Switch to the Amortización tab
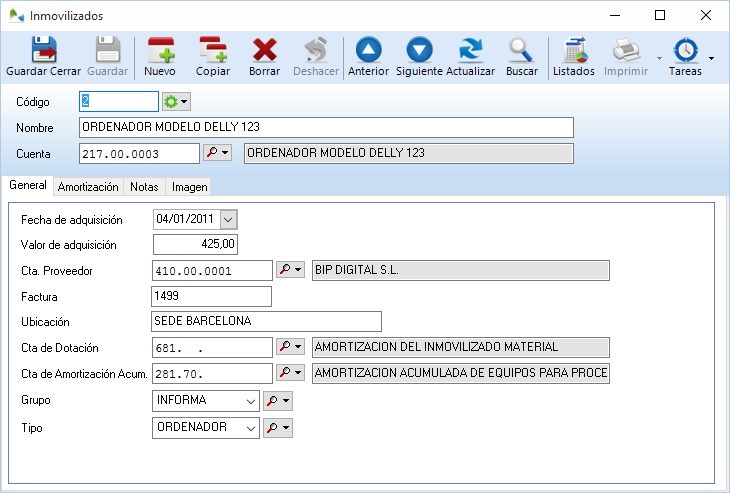The image size is (730, 493). coord(88,187)
